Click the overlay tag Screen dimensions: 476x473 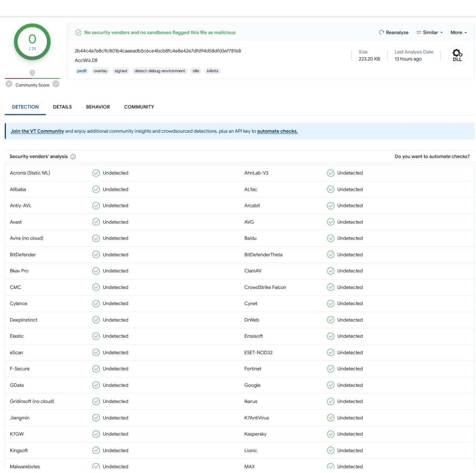coord(100,71)
